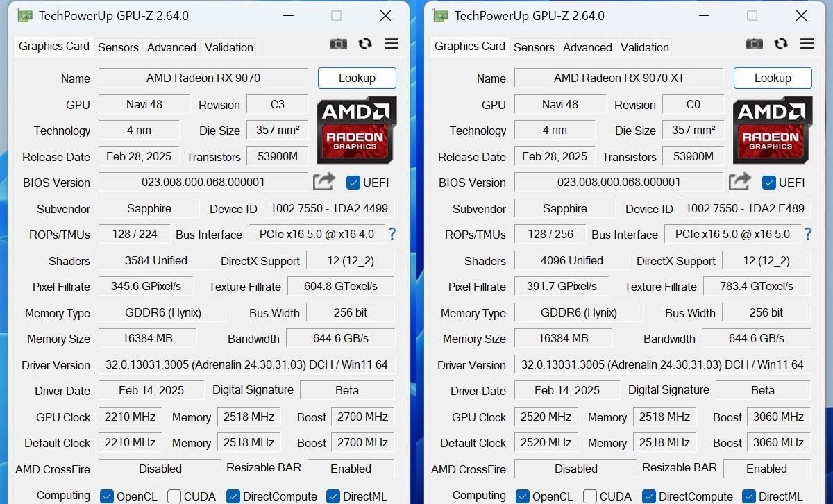Switch to Sensors tab in right window

pyautogui.click(x=534, y=47)
